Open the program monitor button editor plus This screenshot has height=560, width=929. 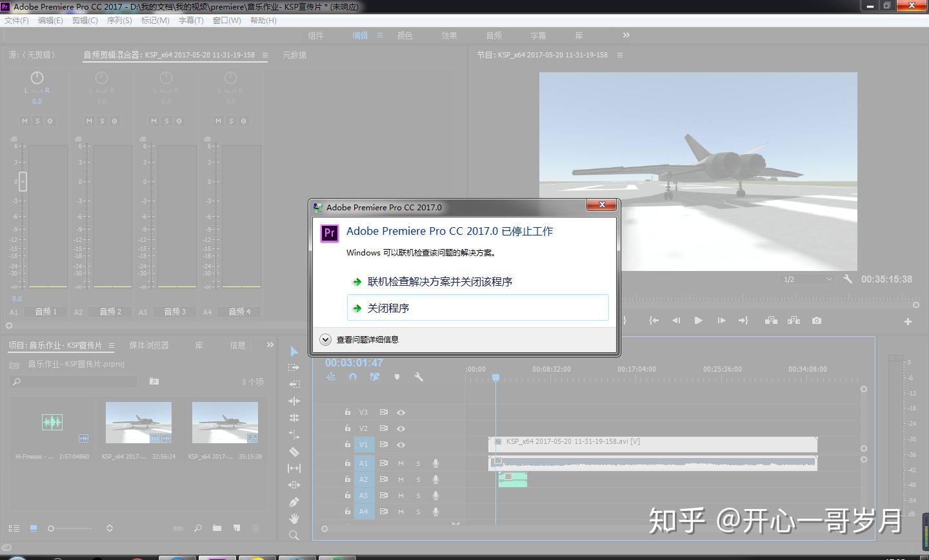pyautogui.click(x=908, y=321)
